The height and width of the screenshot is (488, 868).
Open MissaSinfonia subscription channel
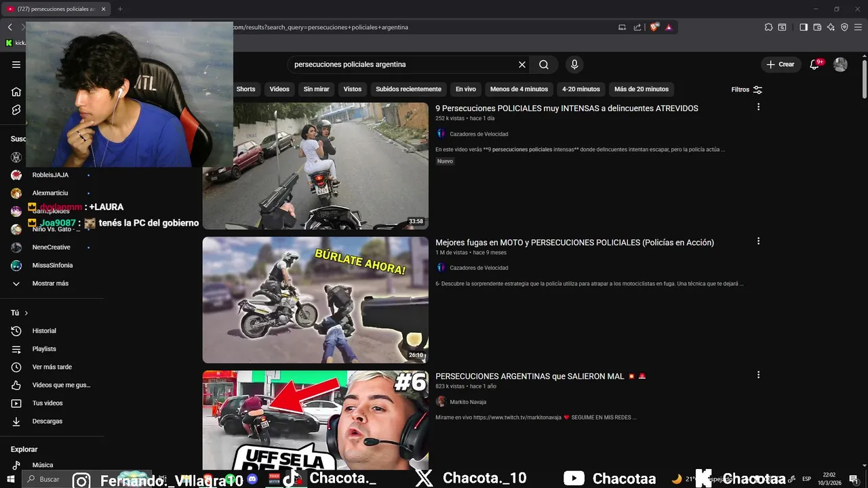point(51,266)
